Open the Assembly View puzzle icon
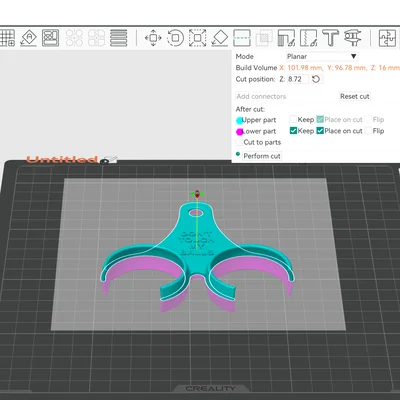The image size is (400, 400). [x=387, y=38]
